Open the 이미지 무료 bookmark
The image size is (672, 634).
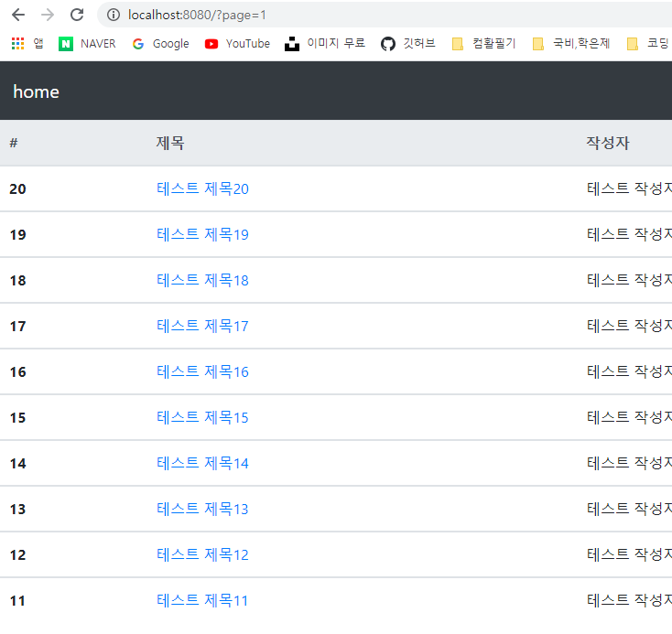325,44
